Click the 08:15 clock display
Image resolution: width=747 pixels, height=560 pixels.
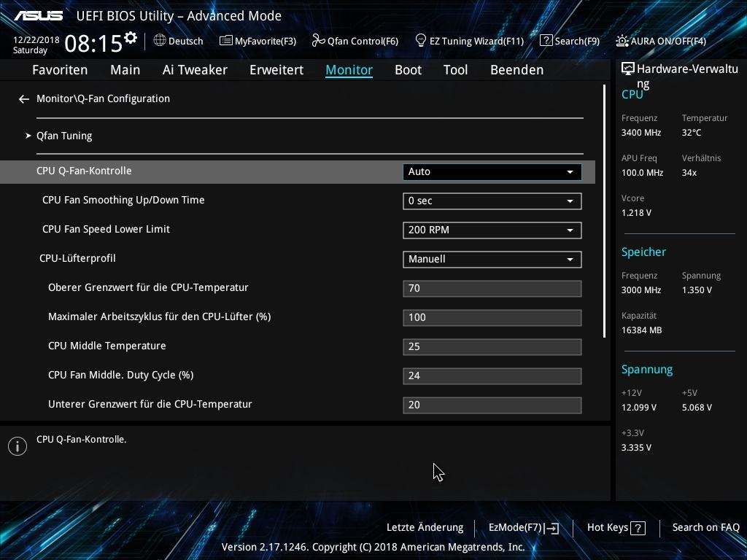click(93, 44)
